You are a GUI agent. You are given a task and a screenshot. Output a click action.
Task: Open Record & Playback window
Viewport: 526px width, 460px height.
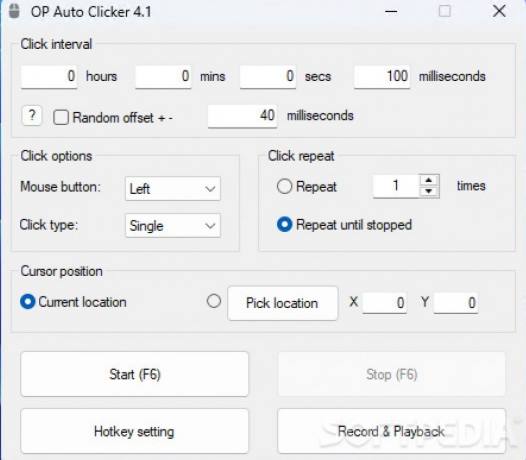(x=391, y=431)
